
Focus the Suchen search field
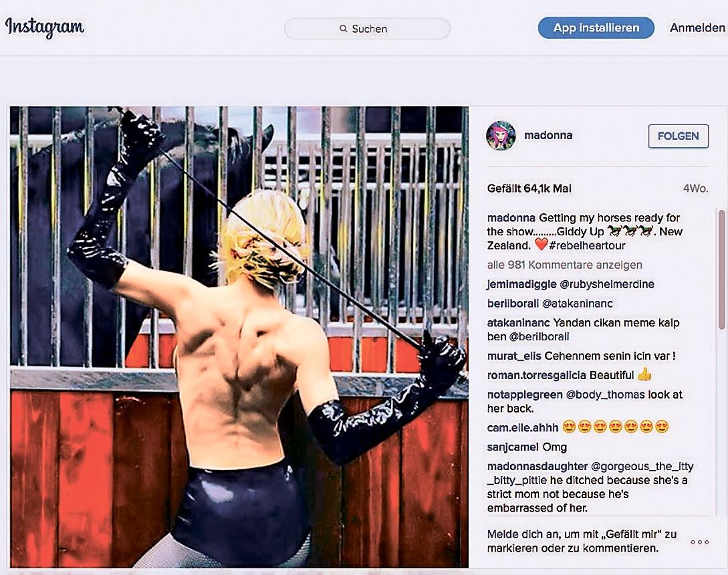367,29
